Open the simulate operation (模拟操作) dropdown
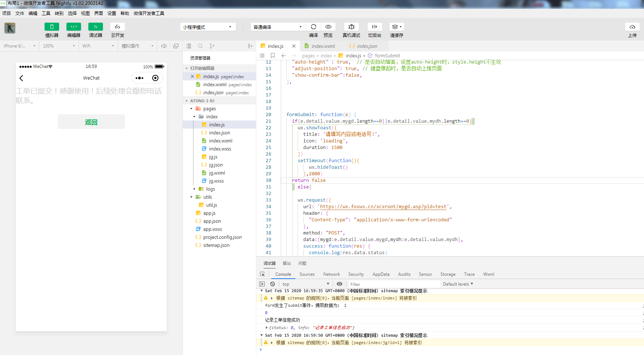The height and width of the screenshot is (355, 644). point(138,46)
